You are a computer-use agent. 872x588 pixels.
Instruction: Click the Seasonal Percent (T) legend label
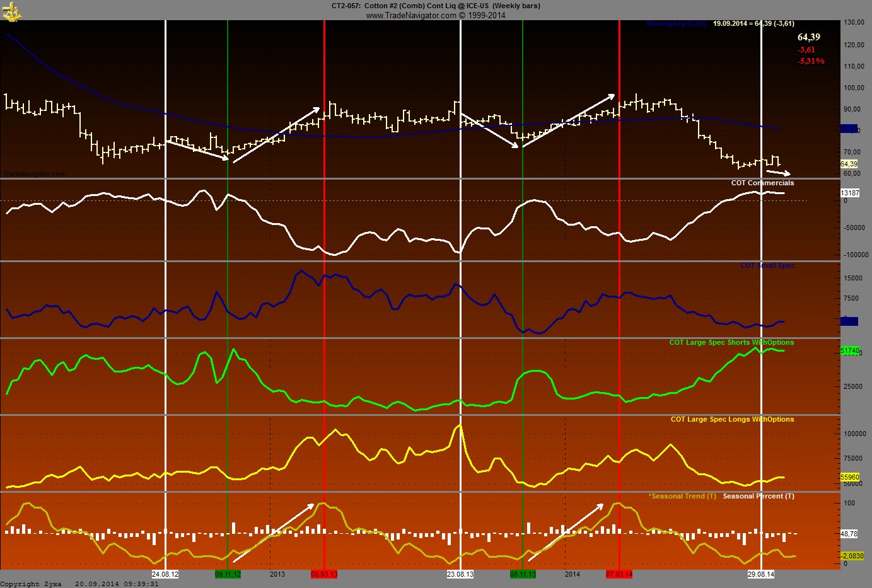pos(758,496)
